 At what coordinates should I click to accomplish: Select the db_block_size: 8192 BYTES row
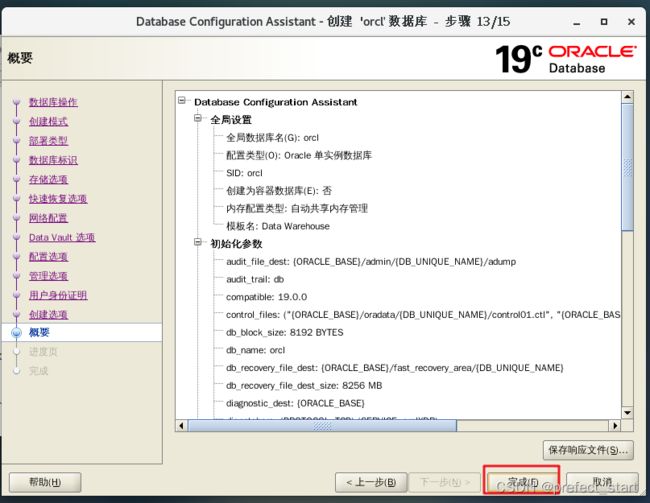(x=285, y=333)
